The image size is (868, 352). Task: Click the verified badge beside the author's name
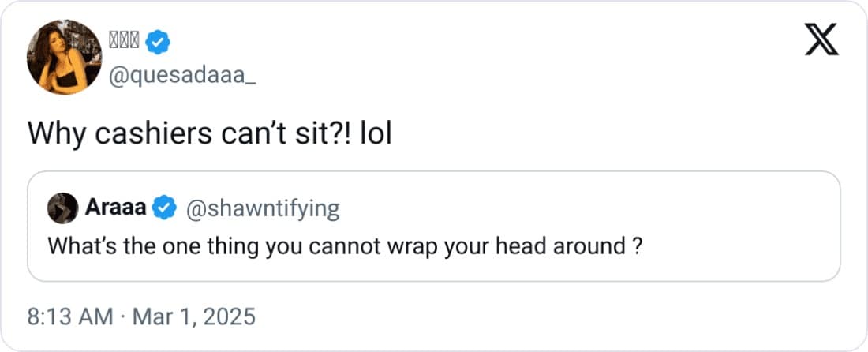click(159, 41)
